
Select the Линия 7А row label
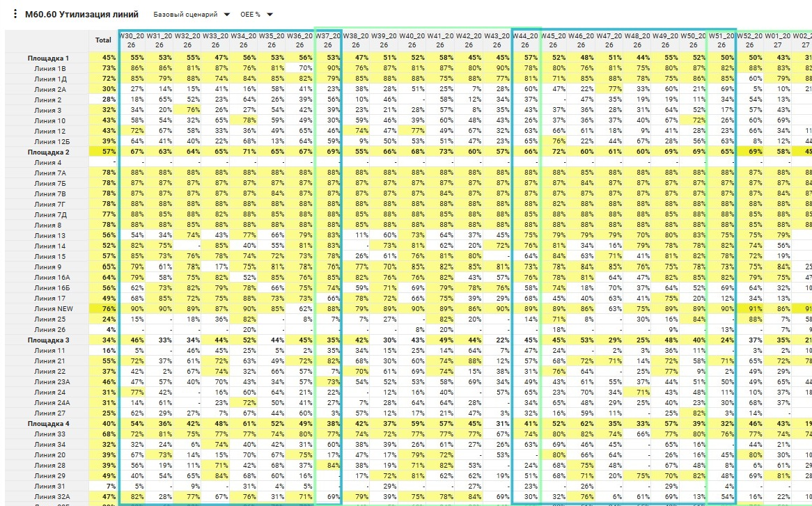click(49, 173)
